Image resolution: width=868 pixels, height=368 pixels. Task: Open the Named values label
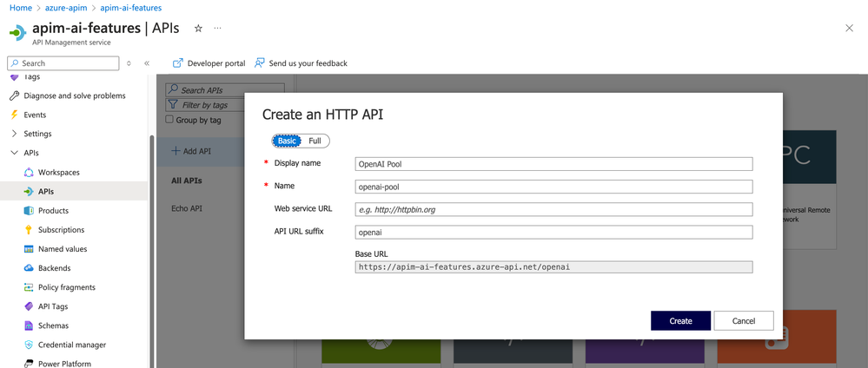tap(63, 249)
